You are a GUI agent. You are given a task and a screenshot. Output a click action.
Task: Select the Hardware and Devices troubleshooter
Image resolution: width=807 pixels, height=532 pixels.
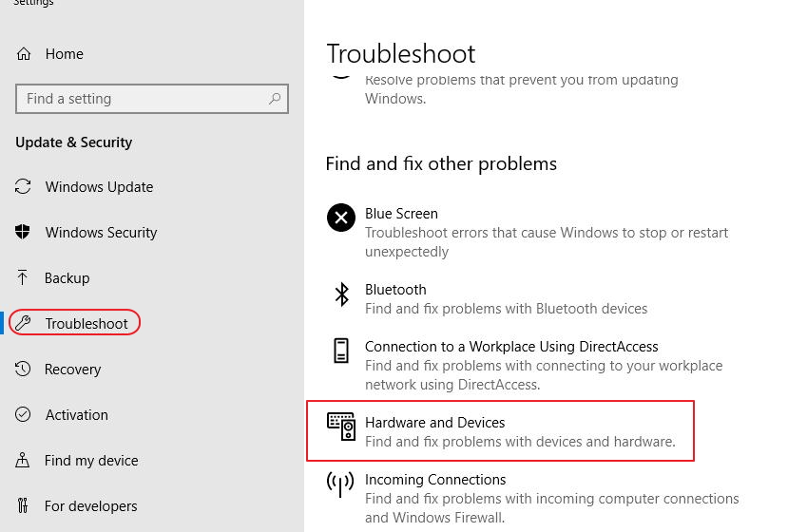[434, 423]
